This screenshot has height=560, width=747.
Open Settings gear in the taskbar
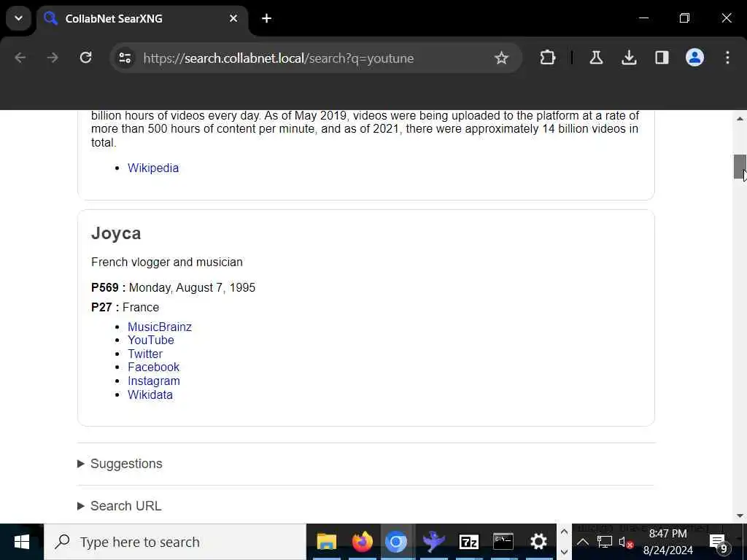(539, 542)
